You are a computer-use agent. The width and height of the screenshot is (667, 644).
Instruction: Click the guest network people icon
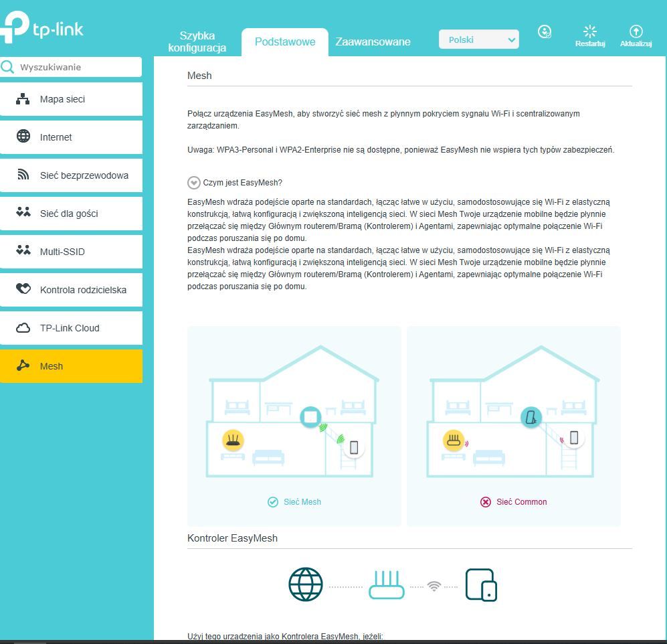click(x=23, y=212)
